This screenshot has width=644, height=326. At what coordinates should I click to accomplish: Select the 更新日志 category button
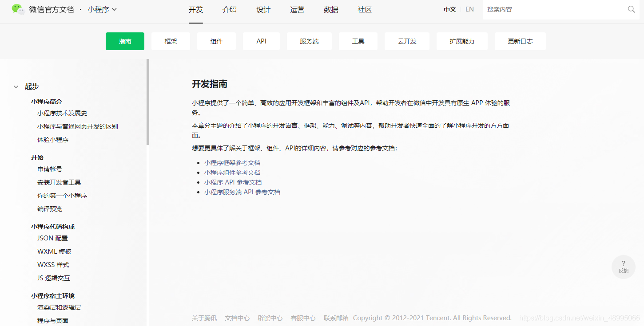[520, 41]
